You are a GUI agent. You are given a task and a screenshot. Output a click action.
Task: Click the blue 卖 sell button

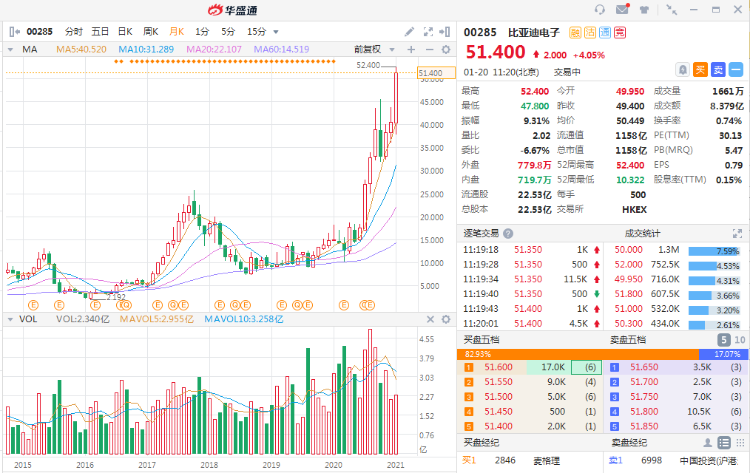coord(718,69)
